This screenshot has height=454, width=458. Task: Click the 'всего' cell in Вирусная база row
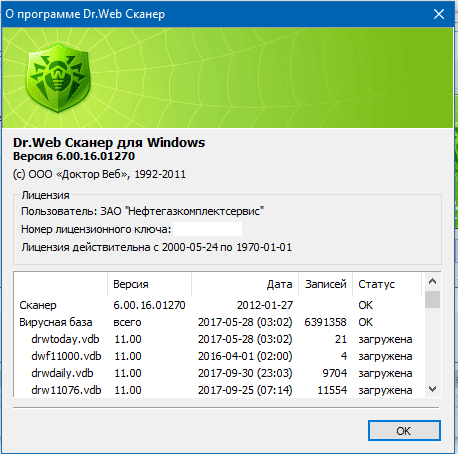pos(127,322)
